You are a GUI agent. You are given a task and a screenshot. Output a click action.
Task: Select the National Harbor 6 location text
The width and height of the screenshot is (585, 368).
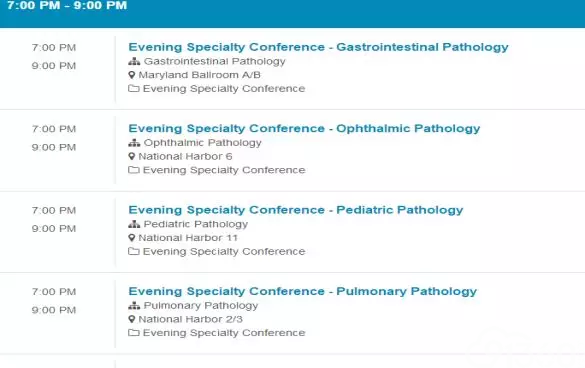click(185, 156)
